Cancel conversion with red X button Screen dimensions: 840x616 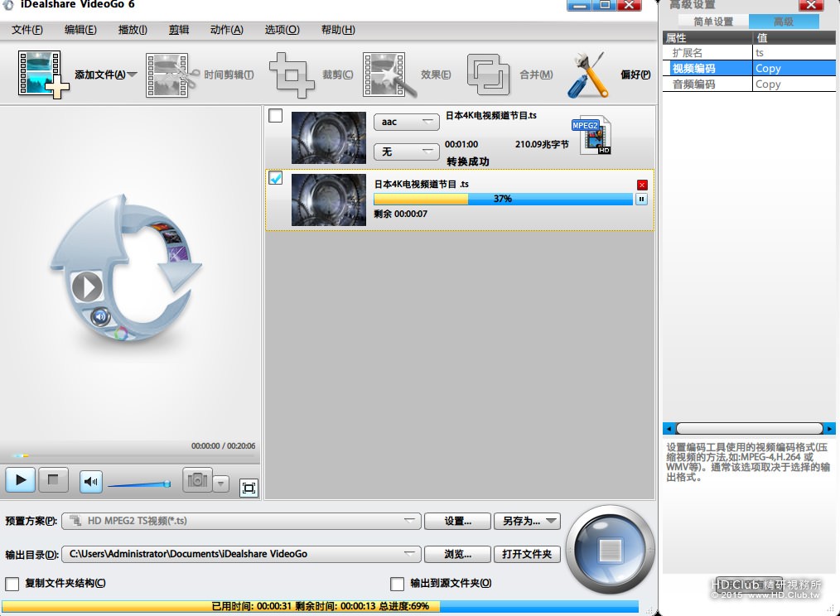[x=642, y=185]
